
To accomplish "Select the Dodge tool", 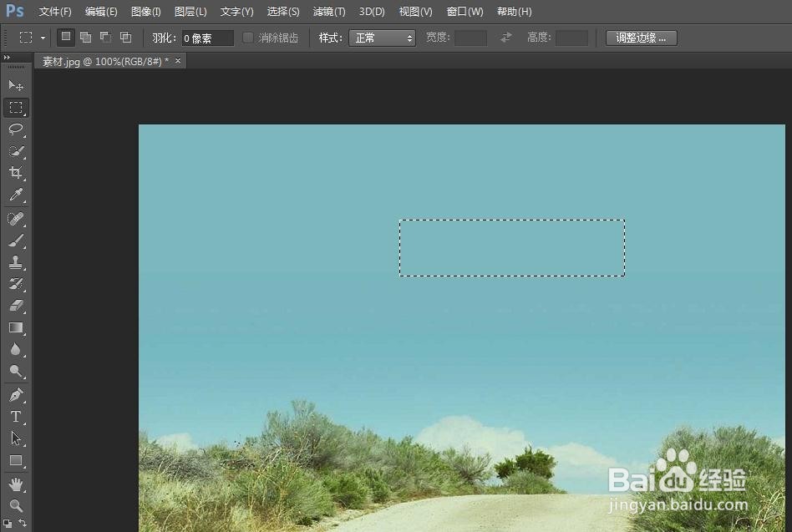I will 16,372.
